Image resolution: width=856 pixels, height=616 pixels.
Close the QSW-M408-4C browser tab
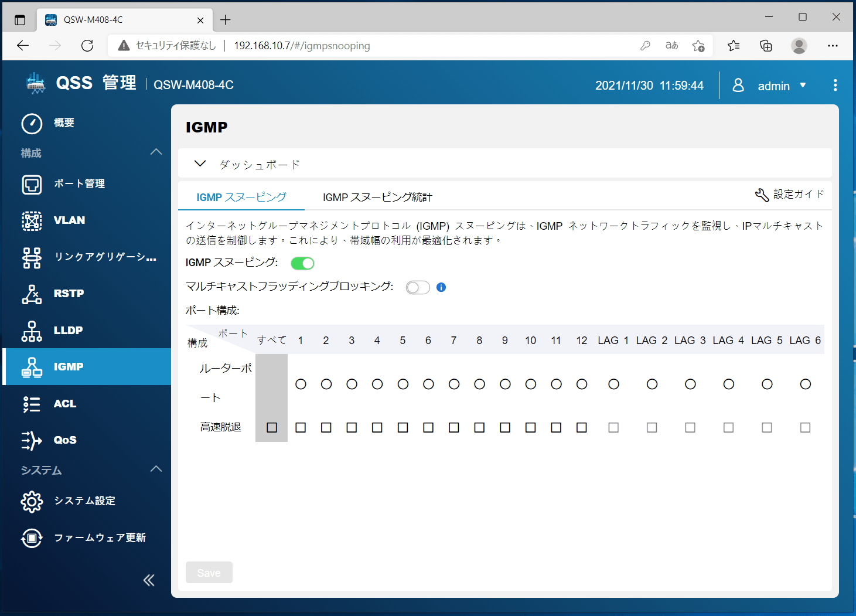200,20
